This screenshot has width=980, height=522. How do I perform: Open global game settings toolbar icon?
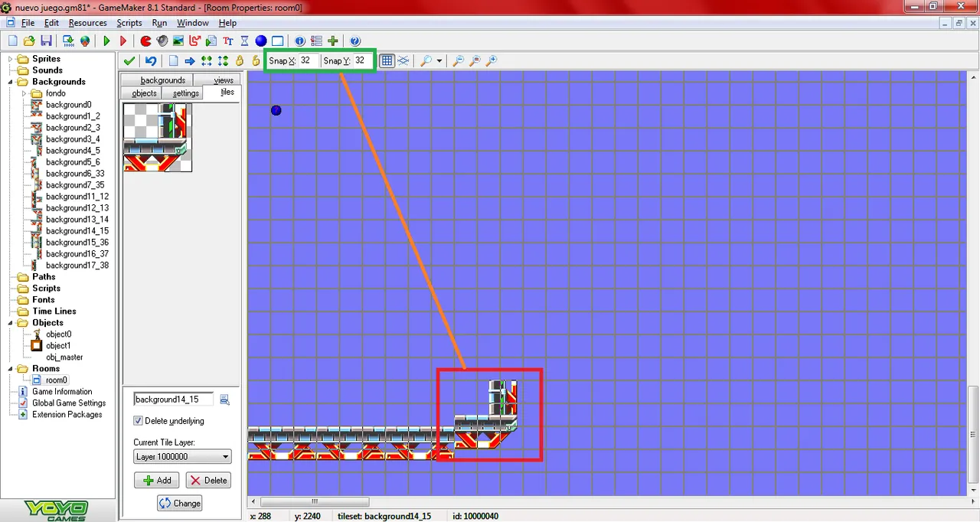coord(316,41)
